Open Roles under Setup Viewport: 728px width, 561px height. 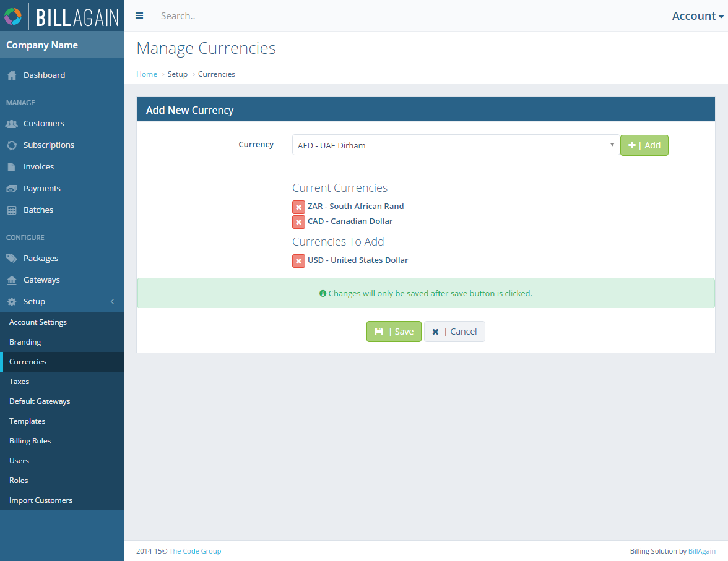click(x=62, y=481)
